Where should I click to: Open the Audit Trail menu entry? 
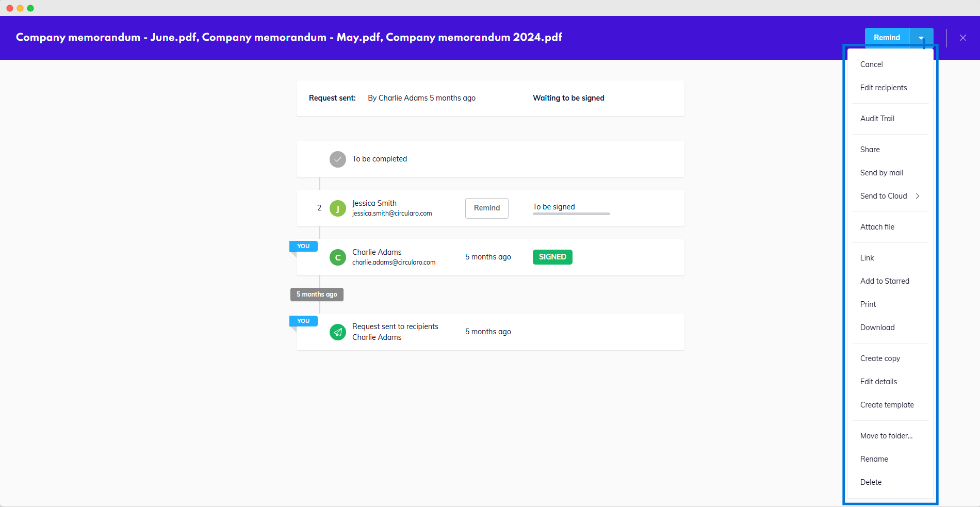(x=877, y=119)
